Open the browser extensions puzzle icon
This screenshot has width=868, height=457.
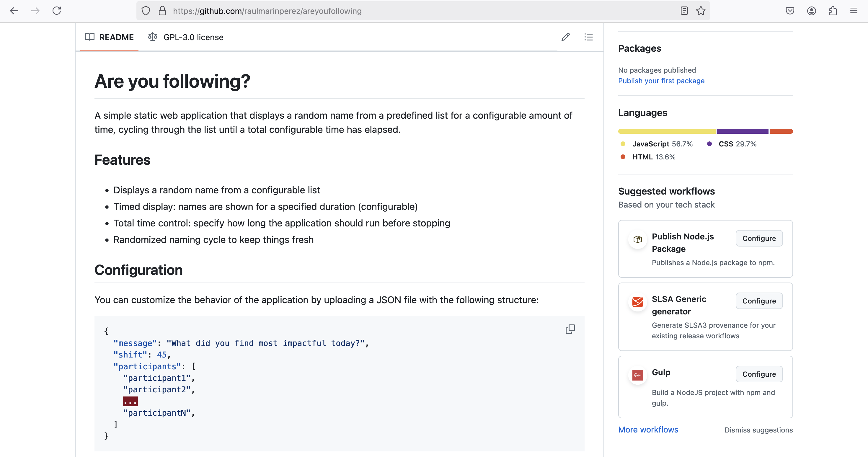point(833,11)
